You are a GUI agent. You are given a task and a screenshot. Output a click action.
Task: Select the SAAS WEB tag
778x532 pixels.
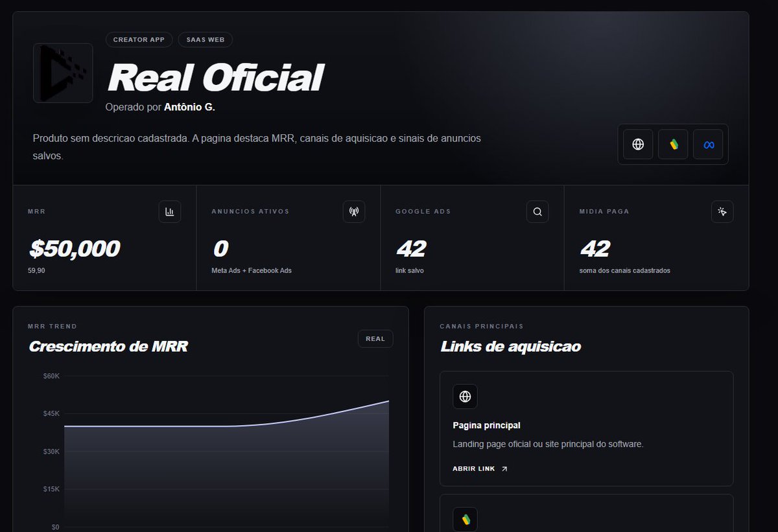(205, 40)
